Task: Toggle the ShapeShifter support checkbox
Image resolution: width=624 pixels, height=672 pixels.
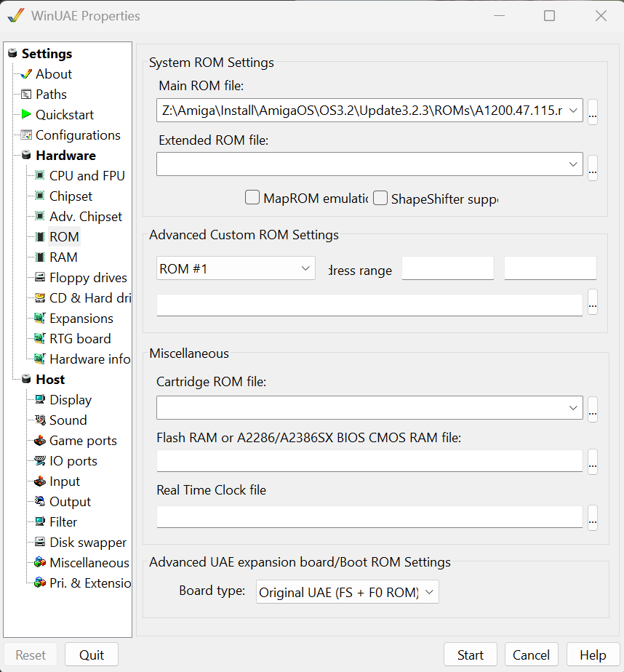Action: tap(380, 198)
